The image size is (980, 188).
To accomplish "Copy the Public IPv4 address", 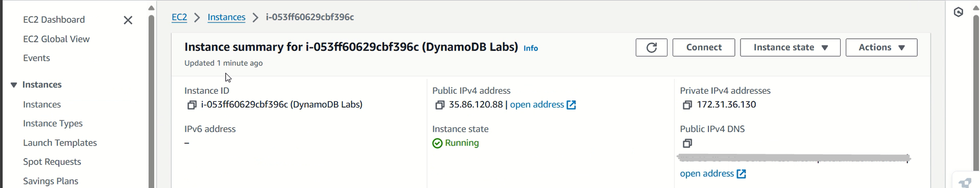I will pyautogui.click(x=440, y=105).
